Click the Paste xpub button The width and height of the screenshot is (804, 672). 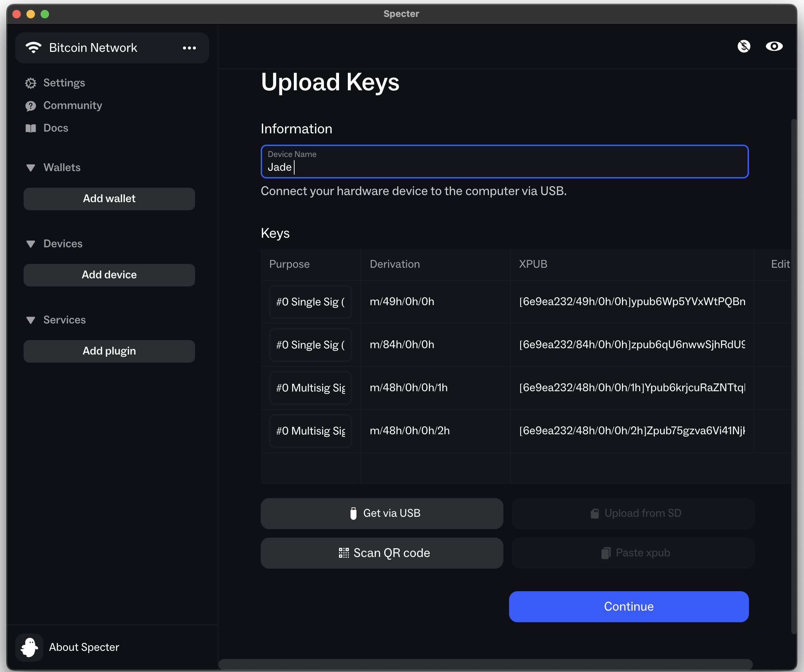pos(633,553)
